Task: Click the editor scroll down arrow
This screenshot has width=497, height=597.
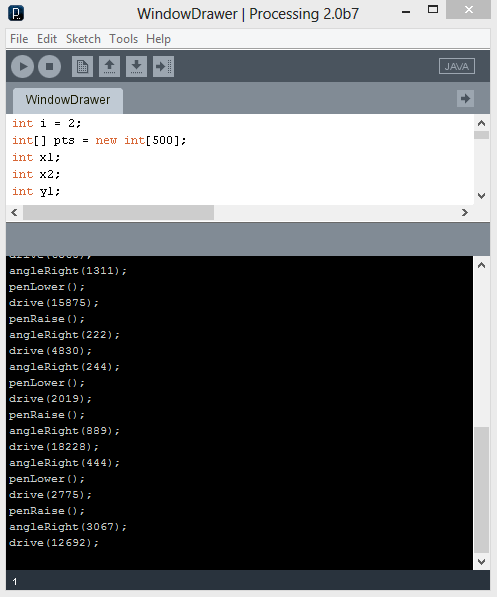Action: pyautogui.click(x=481, y=196)
